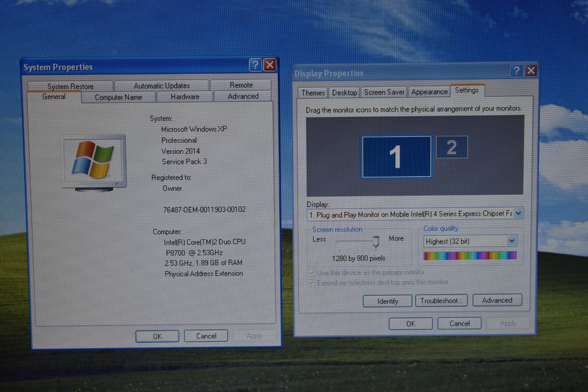588x392 pixels.
Task: Expand the Display monitor dropdown
Action: pos(518,213)
